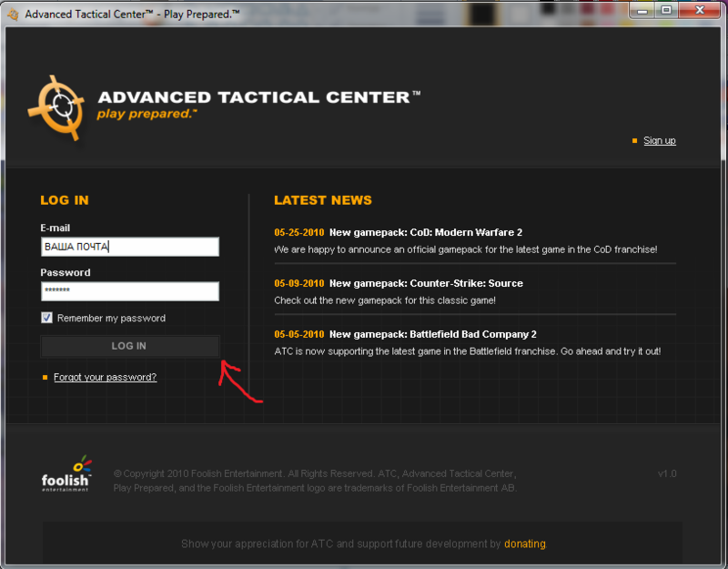Open the CoD: Modern Warfare 2 gamepack news
Viewport: 728px width, 569px height.
[425, 232]
